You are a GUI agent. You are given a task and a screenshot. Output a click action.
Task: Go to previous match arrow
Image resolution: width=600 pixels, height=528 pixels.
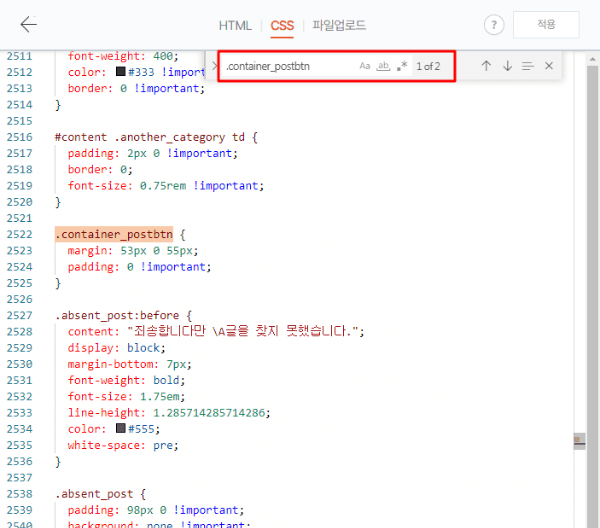486,66
